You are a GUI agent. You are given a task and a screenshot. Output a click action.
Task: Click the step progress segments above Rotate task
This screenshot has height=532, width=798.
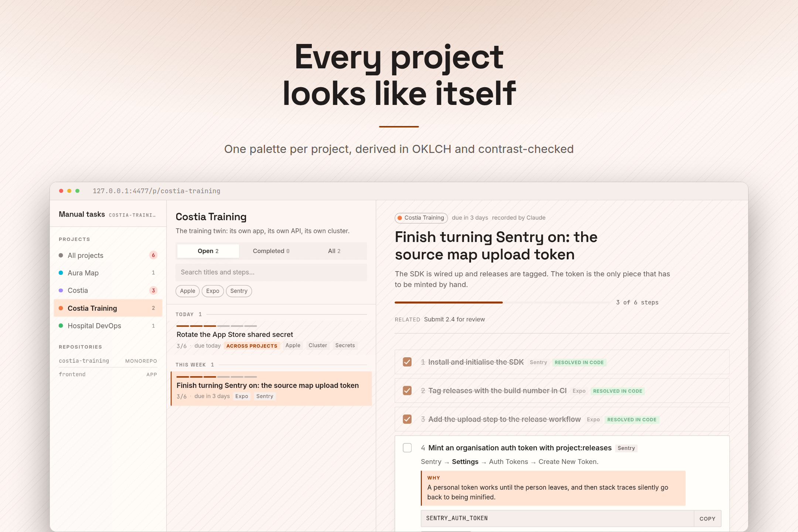click(x=216, y=326)
